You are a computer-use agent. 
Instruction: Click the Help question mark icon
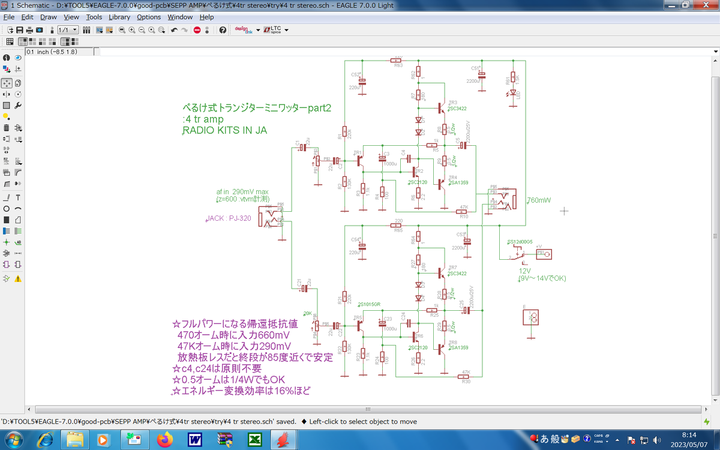[222, 30]
